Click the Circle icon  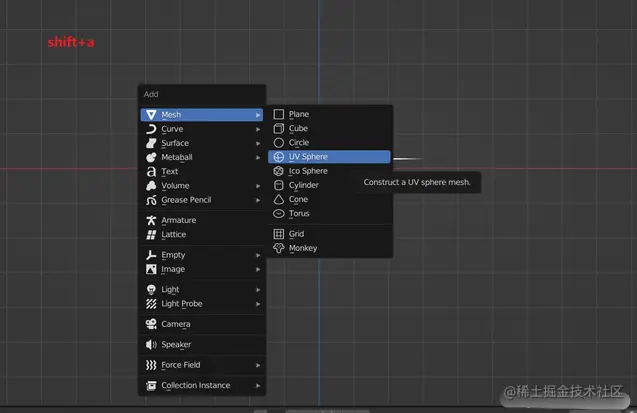coord(279,143)
